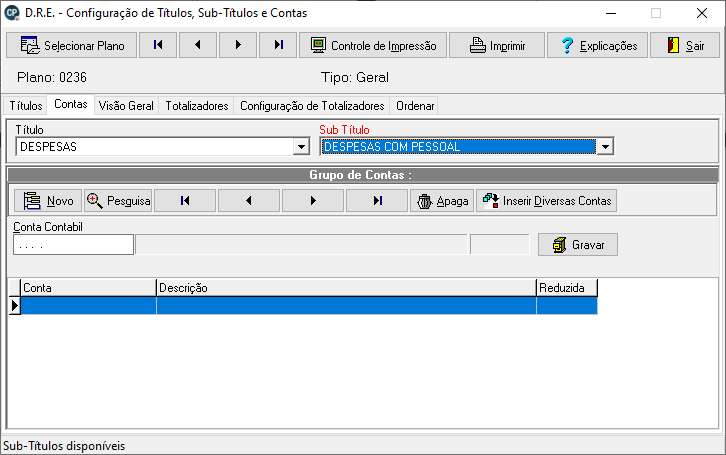The image size is (726, 455).
Task: Save with the Gravar button
Action: click(x=578, y=244)
